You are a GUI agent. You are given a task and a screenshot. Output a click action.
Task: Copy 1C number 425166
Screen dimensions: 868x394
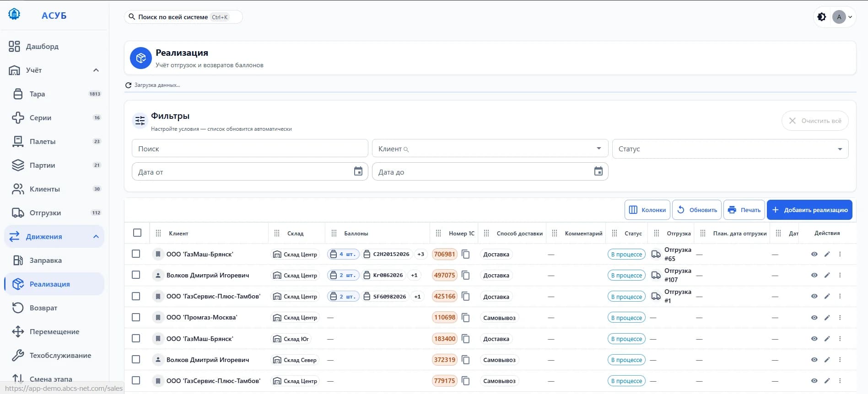[466, 297]
